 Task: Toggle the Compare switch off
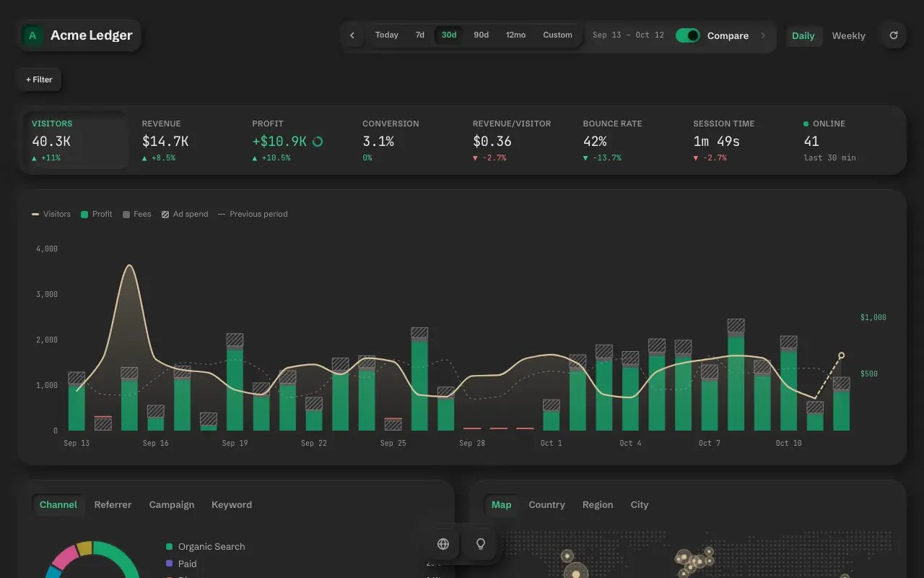(688, 35)
